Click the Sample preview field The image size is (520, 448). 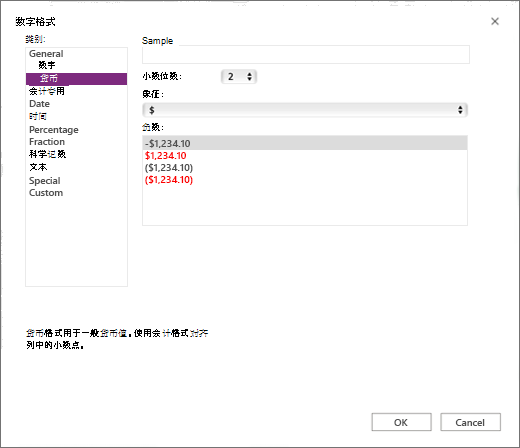click(306, 55)
